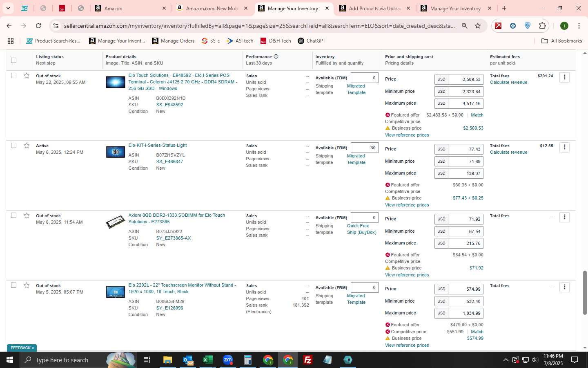Switch to Amazon.com: New Mob tab
This screenshot has height=368, width=588.
pos(212,8)
